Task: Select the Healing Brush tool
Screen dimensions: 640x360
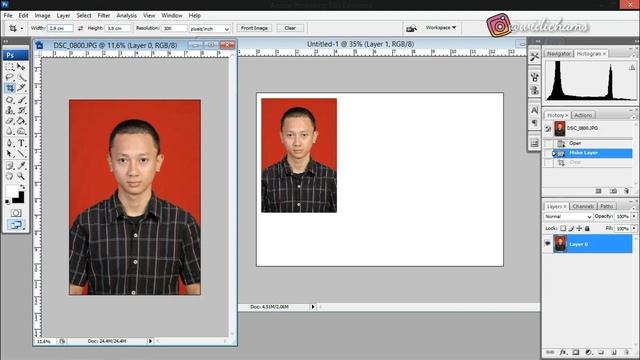Action: click(9, 100)
